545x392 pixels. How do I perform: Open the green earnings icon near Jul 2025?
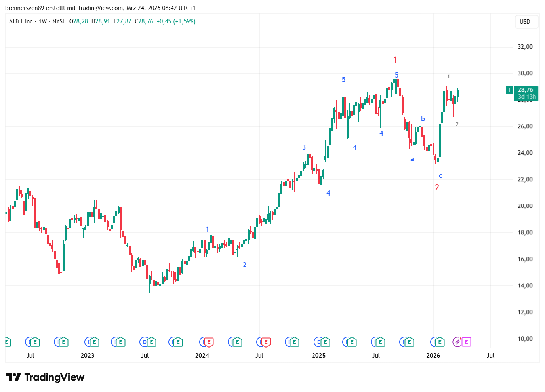pyautogui.click(x=380, y=342)
